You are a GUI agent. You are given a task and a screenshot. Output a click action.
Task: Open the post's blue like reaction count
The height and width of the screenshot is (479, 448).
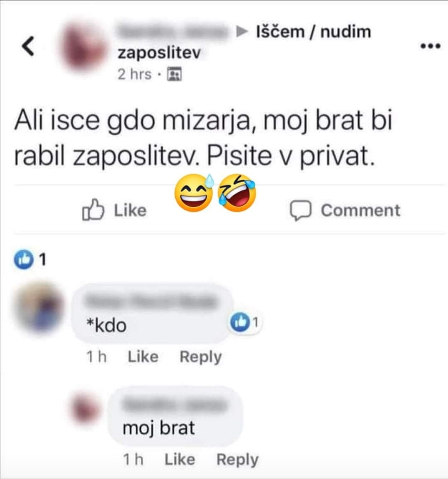30,259
